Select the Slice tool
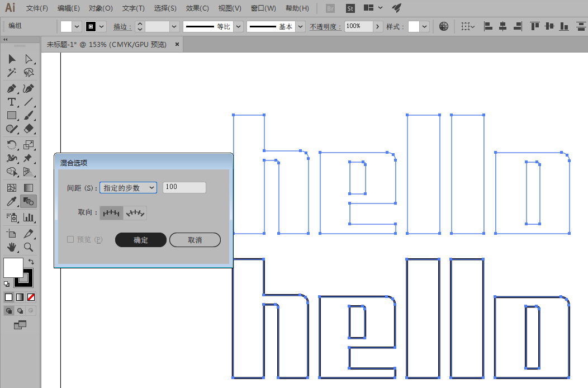588x388 pixels. pos(29,233)
